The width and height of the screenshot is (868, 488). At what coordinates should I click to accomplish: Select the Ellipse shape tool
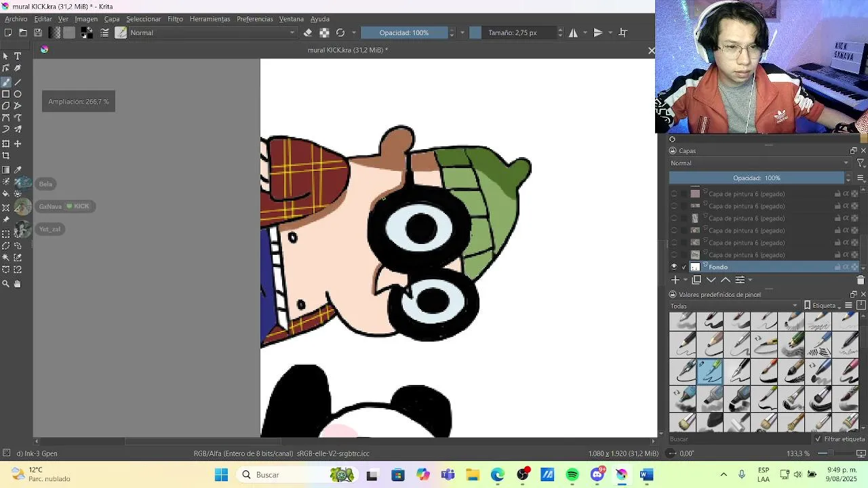pyautogui.click(x=18, y=94)
